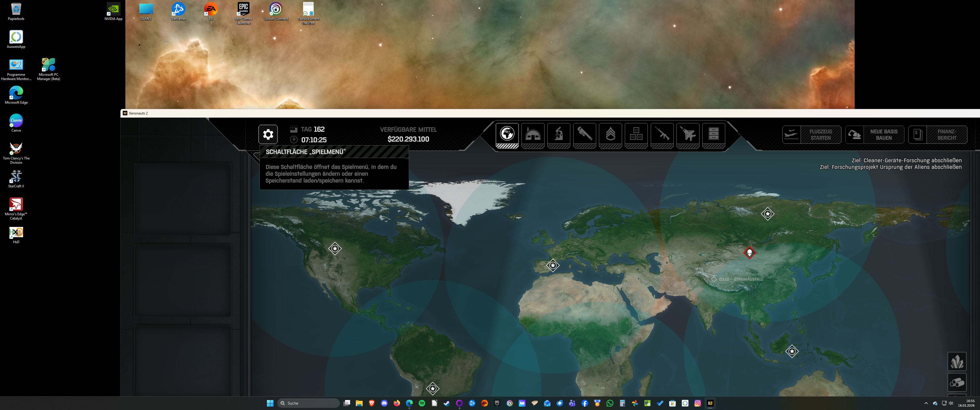
Task: Toggle the alloy pipes overlay icon
Action: tap(957, 382)
